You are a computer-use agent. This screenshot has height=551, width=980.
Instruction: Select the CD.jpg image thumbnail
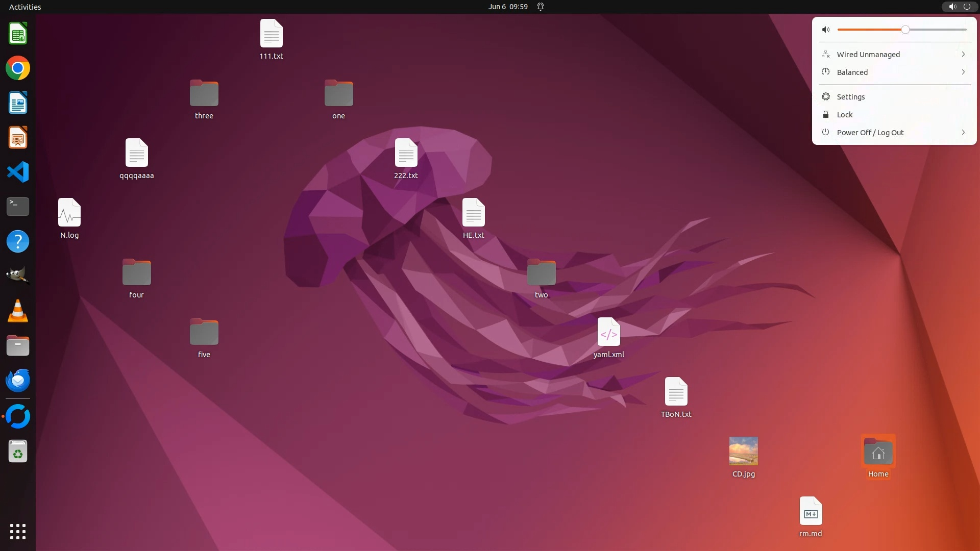[743, 451]
